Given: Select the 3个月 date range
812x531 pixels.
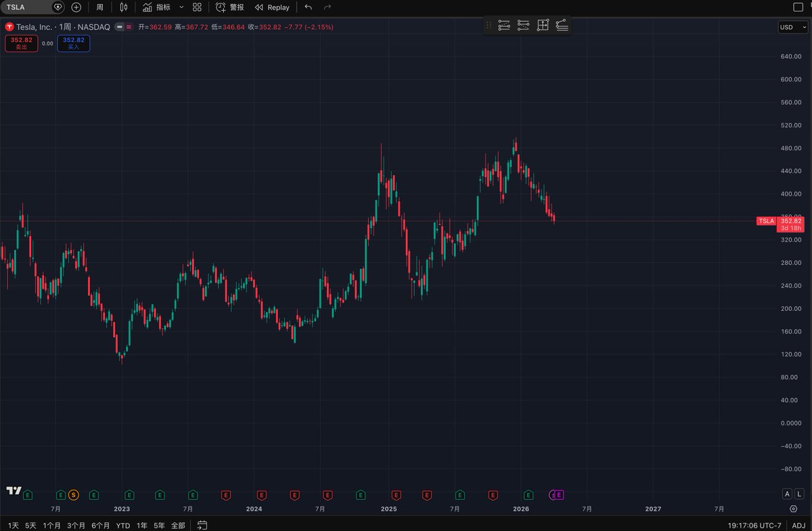Looking at the screenshot, I should tap(76, 525).
